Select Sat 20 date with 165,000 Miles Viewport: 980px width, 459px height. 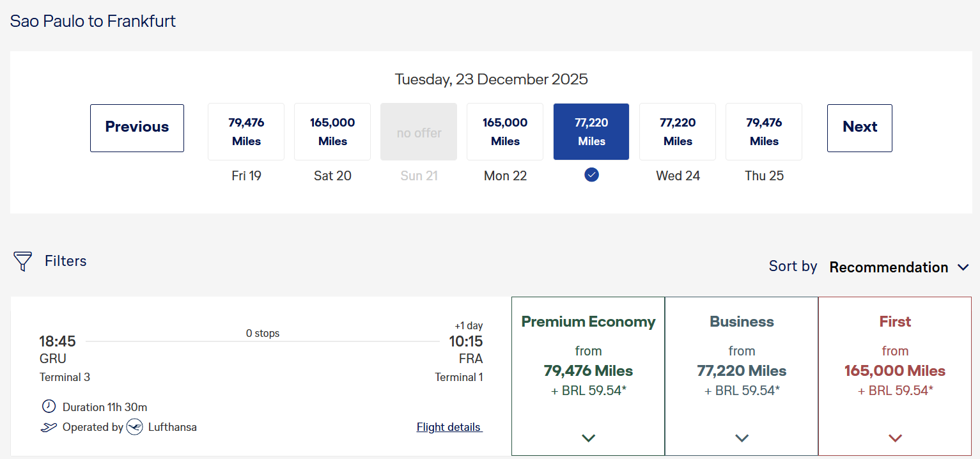332,132
